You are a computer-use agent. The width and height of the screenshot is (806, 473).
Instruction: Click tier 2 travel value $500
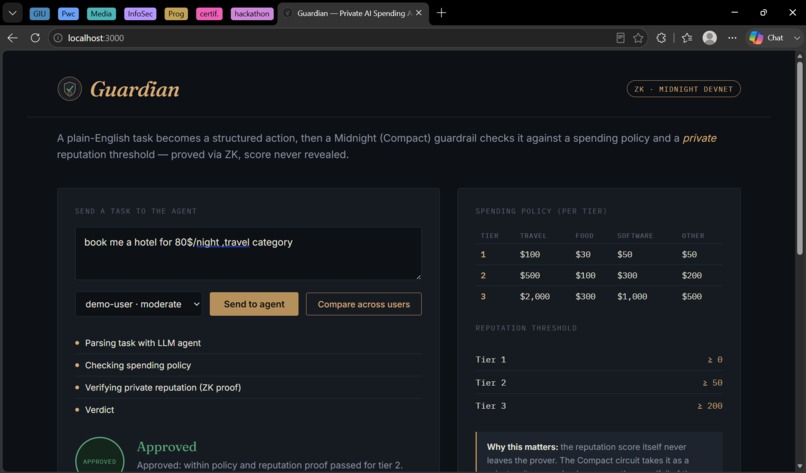click(x=529, y=276)
